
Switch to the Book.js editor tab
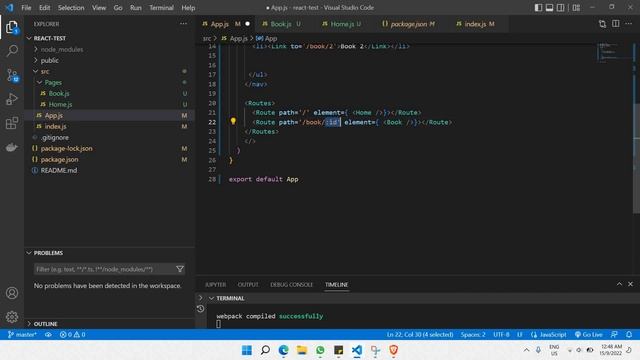pyautogui.click(x=282, y=24)
